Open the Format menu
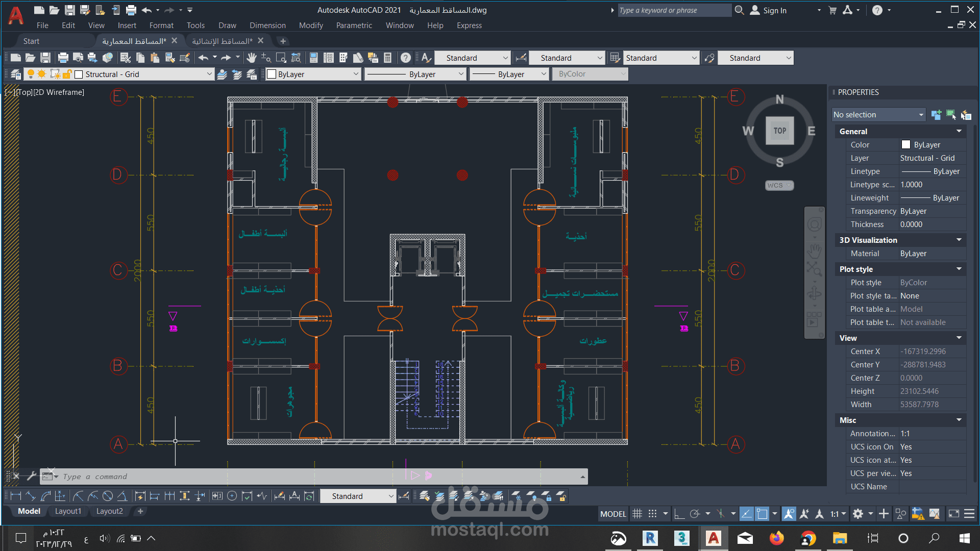 tap(161, 26)
